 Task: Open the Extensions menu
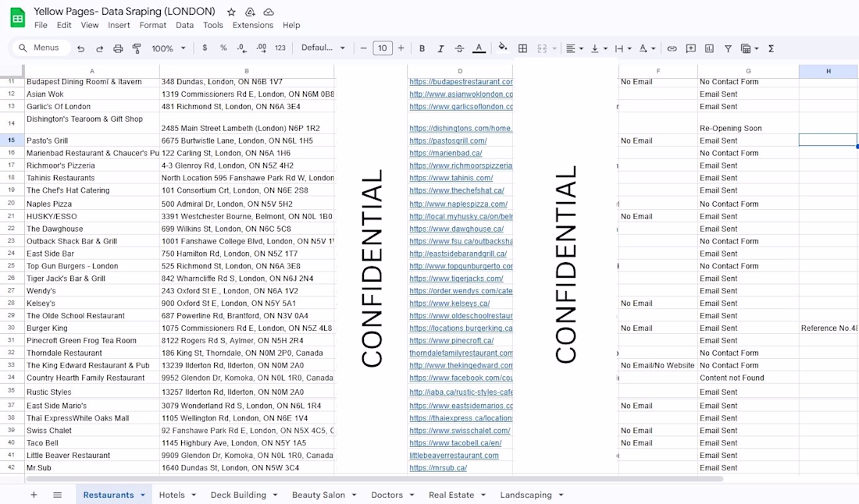pyautogui.click(x=252, y=25)
